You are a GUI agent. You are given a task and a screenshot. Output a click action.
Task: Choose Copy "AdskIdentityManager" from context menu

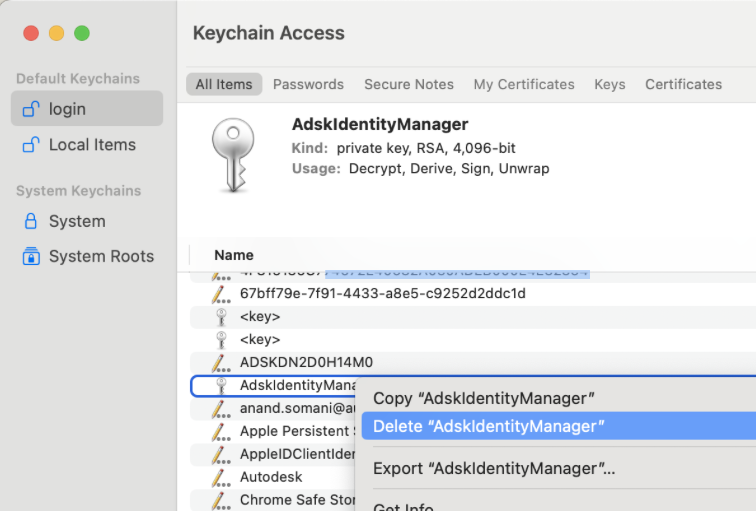(484, 398)
